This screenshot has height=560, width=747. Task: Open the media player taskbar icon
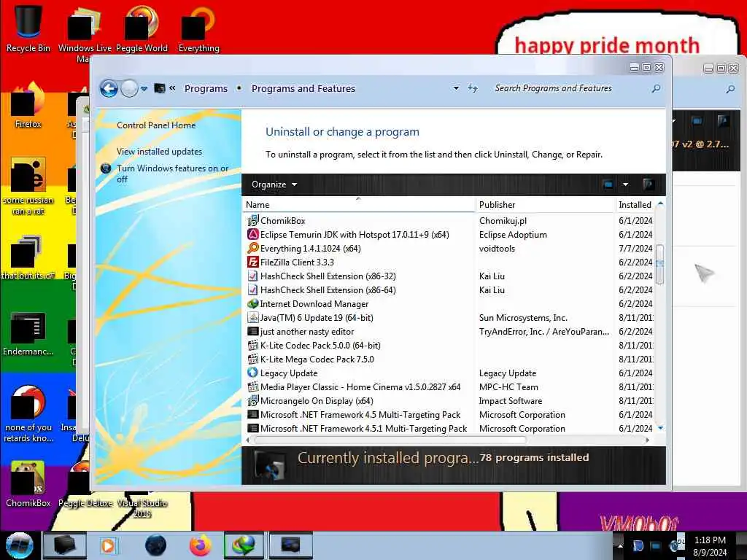(108, 545)
